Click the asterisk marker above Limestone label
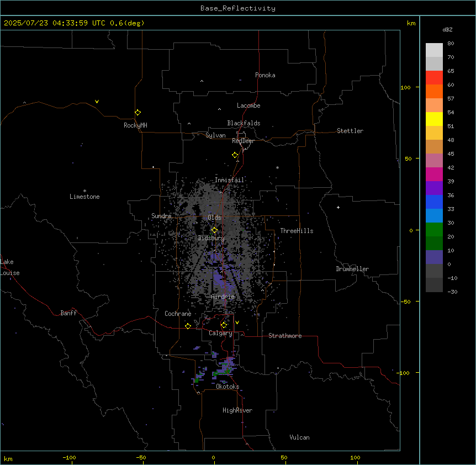Screen dimensions: 476x465 pos(84,191)
